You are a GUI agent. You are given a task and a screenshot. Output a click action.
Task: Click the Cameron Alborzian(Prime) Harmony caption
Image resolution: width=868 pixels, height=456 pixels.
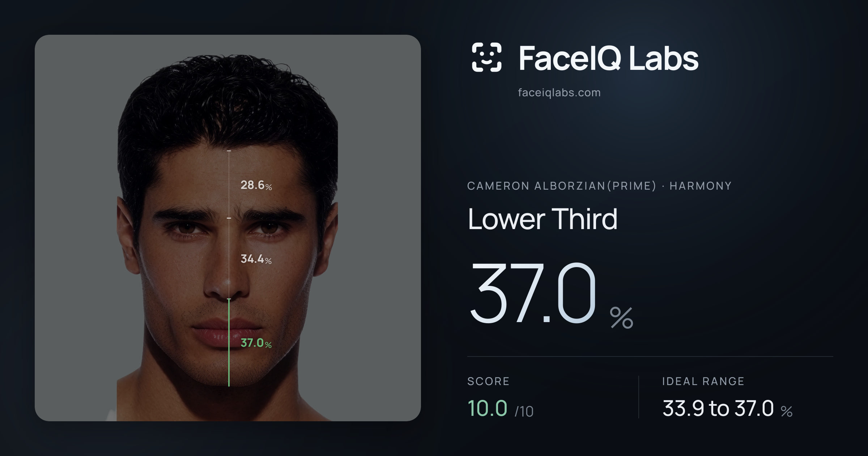point(599,186)
